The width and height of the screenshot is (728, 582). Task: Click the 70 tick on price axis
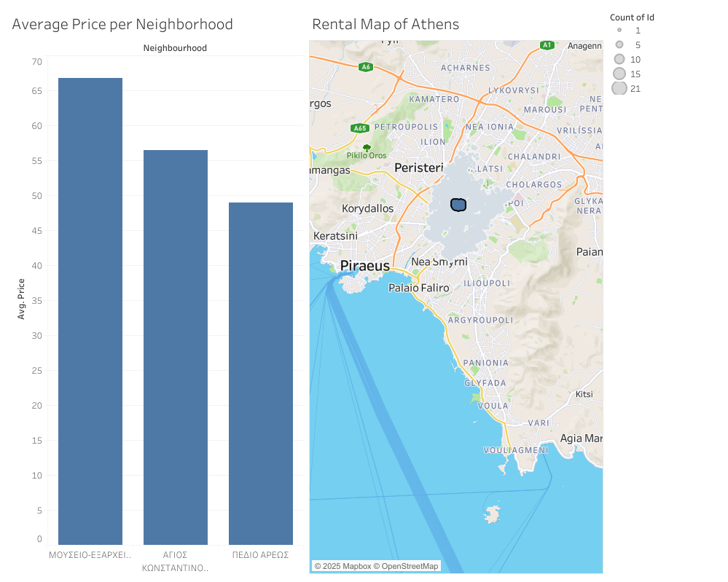click(36, 62)
